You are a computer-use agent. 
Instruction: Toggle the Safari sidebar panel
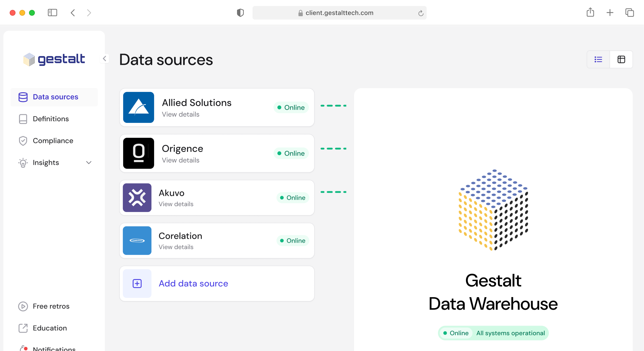click(52, 13)
